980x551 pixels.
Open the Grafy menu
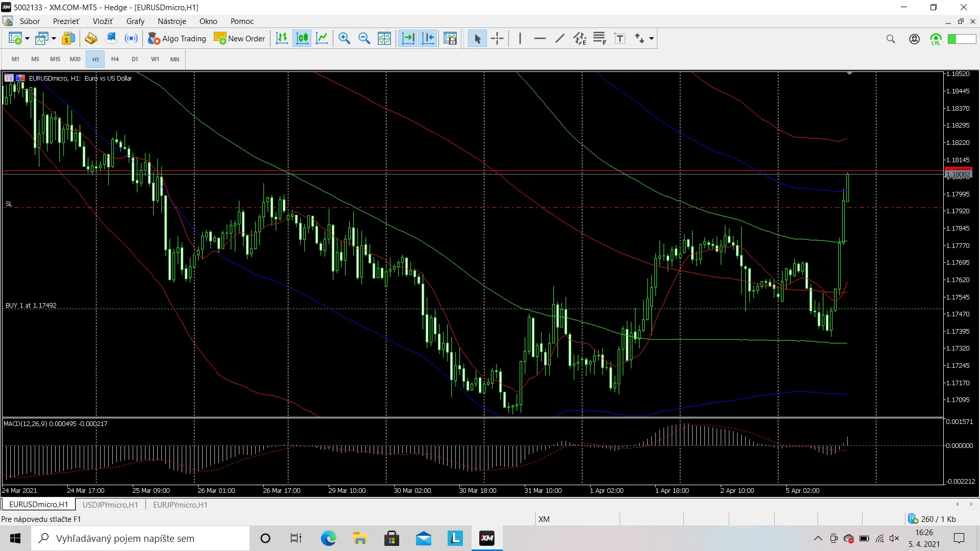coord(135,21)
